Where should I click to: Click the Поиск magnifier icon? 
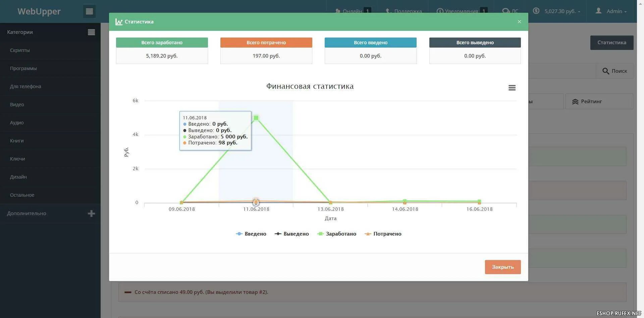(x=606, y=71)
